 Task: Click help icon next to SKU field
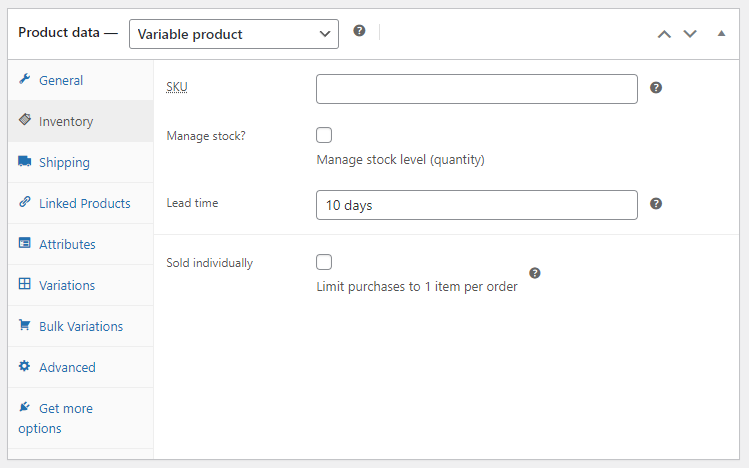656,88
